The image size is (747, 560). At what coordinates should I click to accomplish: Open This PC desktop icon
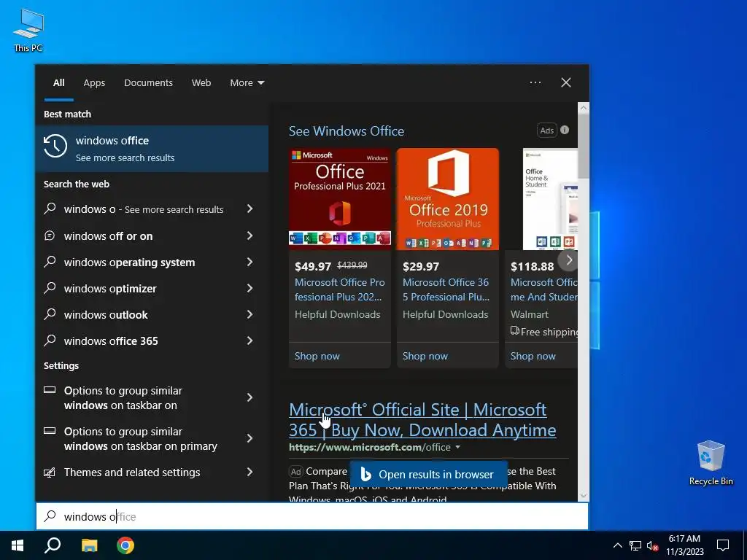pos(28,31)
